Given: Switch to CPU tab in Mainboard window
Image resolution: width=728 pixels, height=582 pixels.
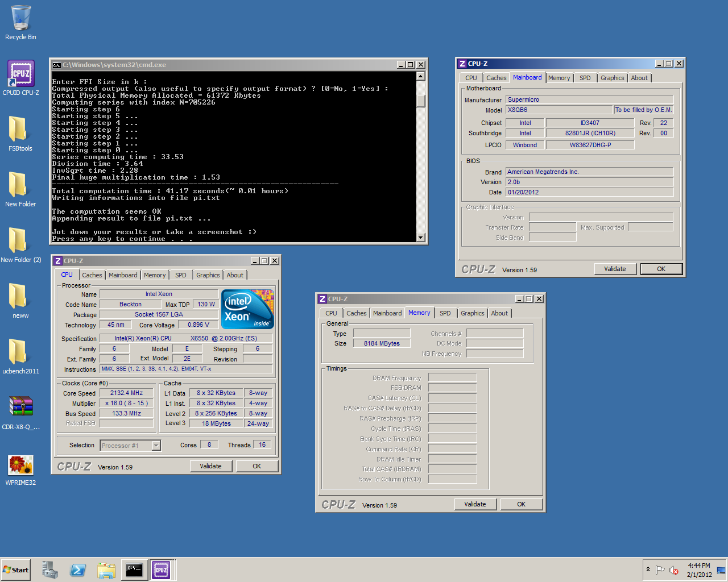Looking at the screenshot, I should pyautogui.click(x=471, y=78).
